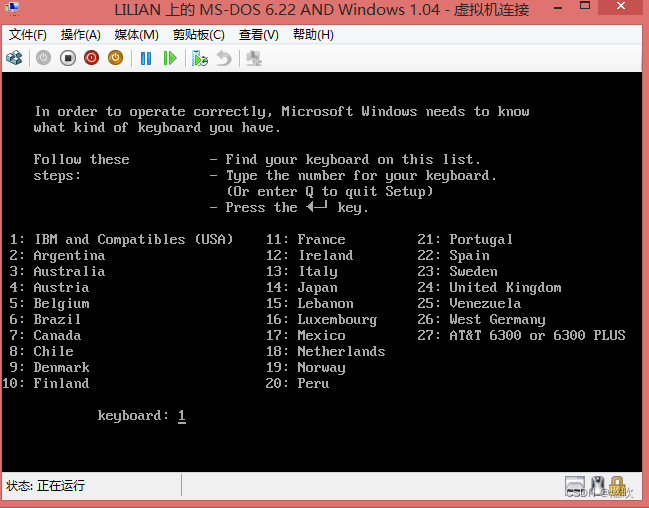This screenshot has height=508, width=649.
Task: Click the '25: Venezuela' list entry
Action: (x=469, y=303)
